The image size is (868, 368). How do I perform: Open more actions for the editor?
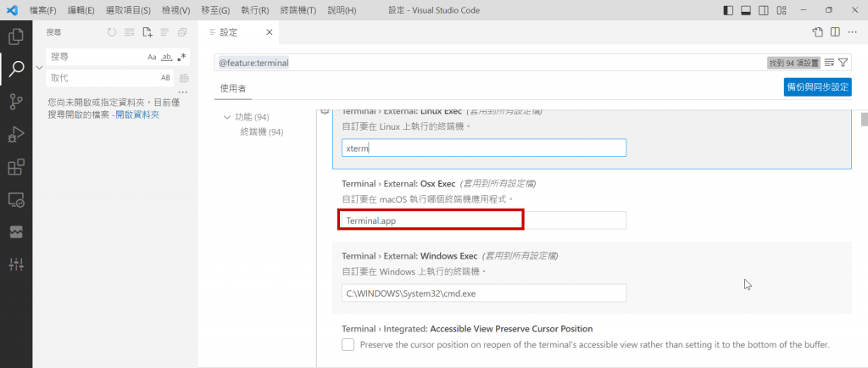pos(853,33)
